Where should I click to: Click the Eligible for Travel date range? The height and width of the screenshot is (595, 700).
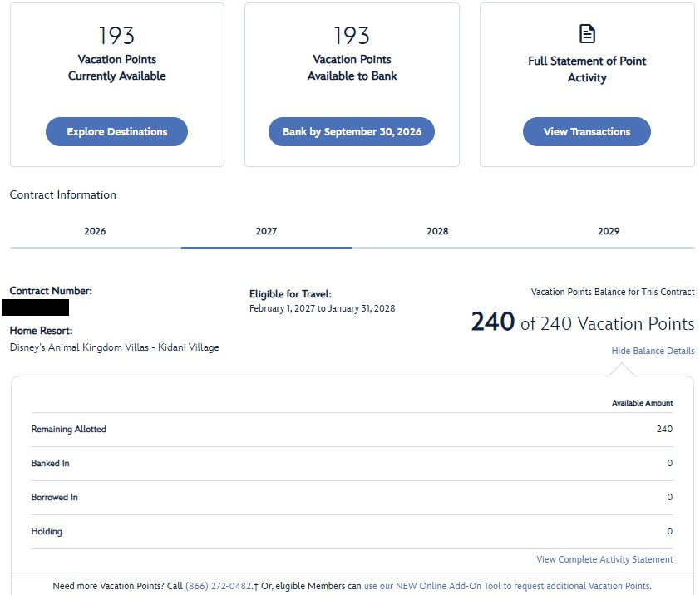(x=322, y=308)
